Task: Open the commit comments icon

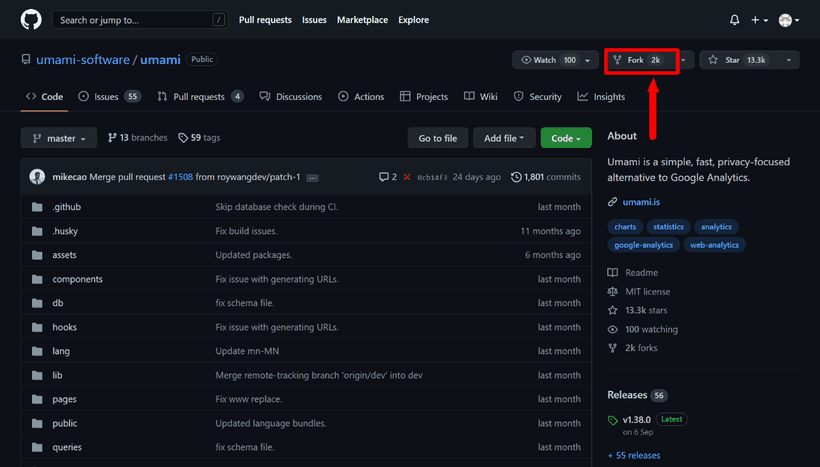Action: coord(388,177)
